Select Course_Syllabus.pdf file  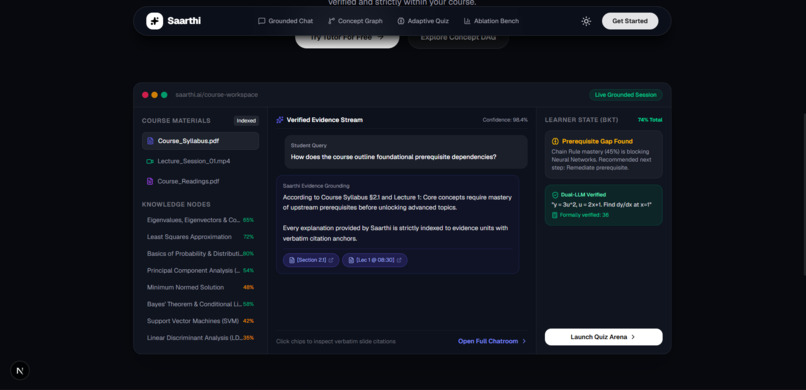pos(200,141)
